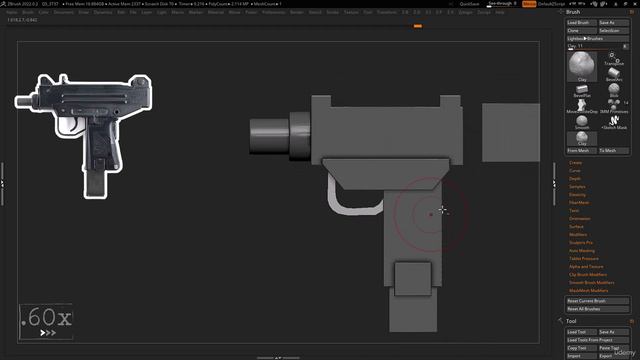Viewport: 640px width, 360px height.
Task: Click the left tray divider arrows
Action: [2, 184]
